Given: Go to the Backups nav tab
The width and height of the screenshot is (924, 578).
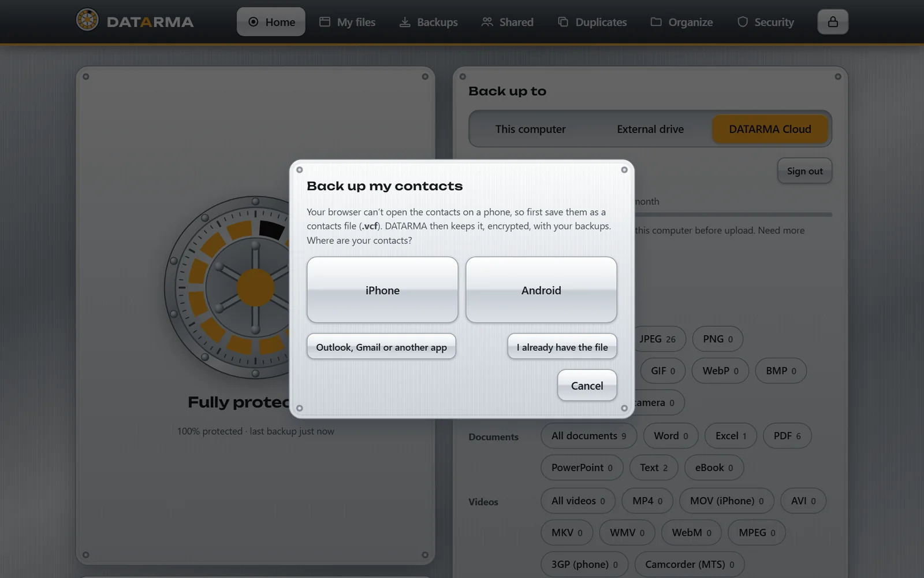Looking at the screenshot, I should tap(429, 22).
